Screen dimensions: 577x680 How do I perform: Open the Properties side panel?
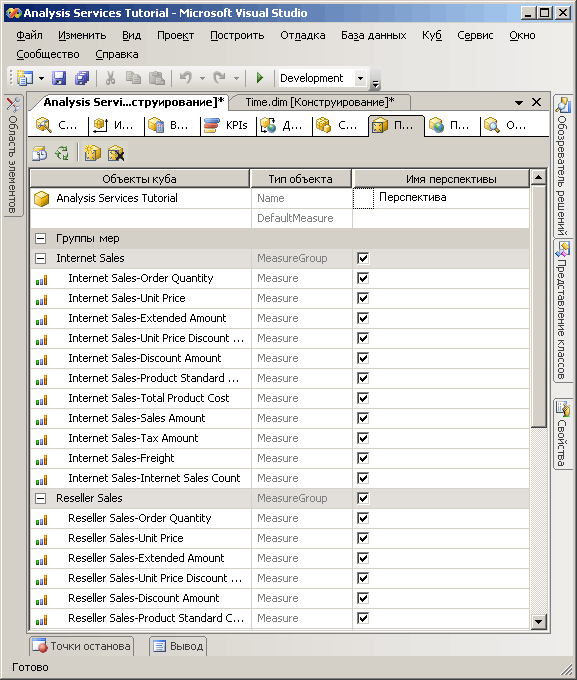point(563,434)
